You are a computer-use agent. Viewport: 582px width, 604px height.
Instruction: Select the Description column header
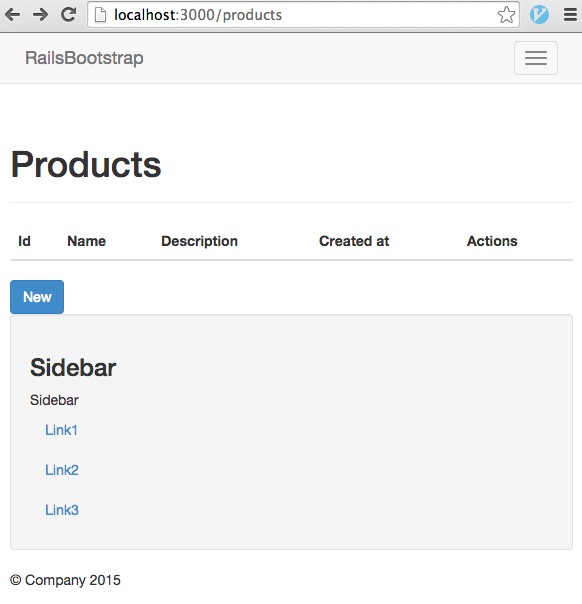coord(200,241)
